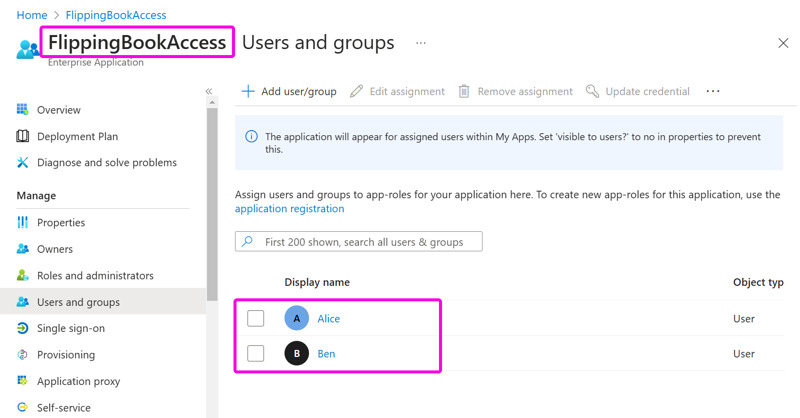This screenshot has height=418, width=800.
Task: Tick the checkbox for Alice
Action: coord(256,318)
